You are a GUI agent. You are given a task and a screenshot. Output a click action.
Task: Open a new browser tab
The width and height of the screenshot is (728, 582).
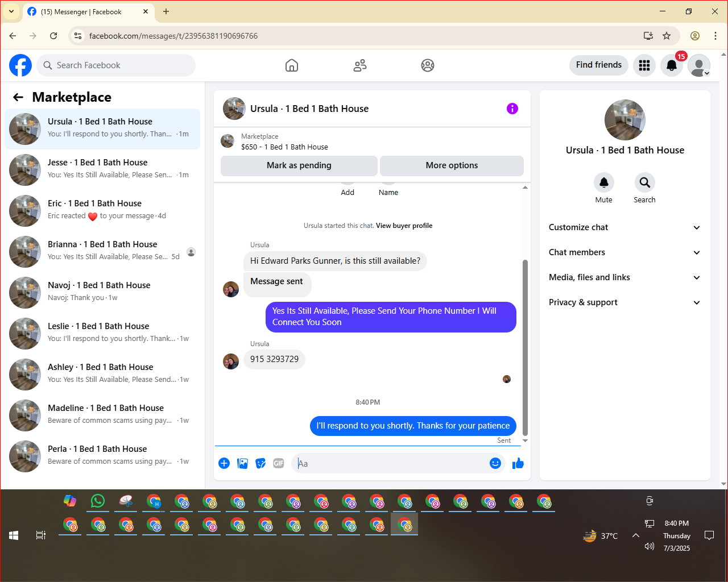pyautogui.click(x=166, y=11)
